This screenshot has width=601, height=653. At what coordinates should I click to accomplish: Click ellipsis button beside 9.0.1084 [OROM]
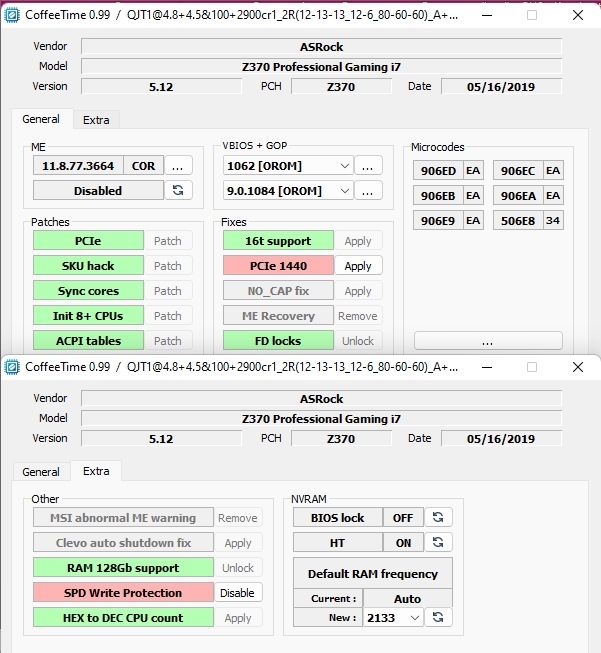pyautogui.click(x=368, y=191)
